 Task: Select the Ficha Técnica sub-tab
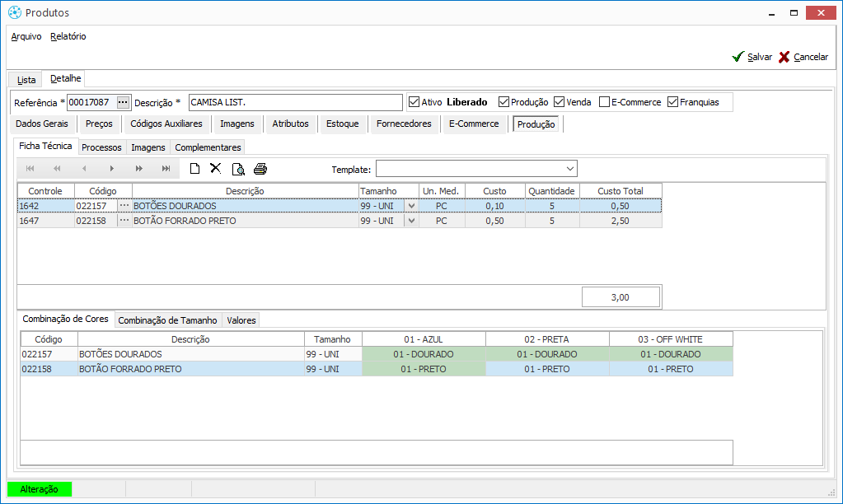(x=45, y=146)
